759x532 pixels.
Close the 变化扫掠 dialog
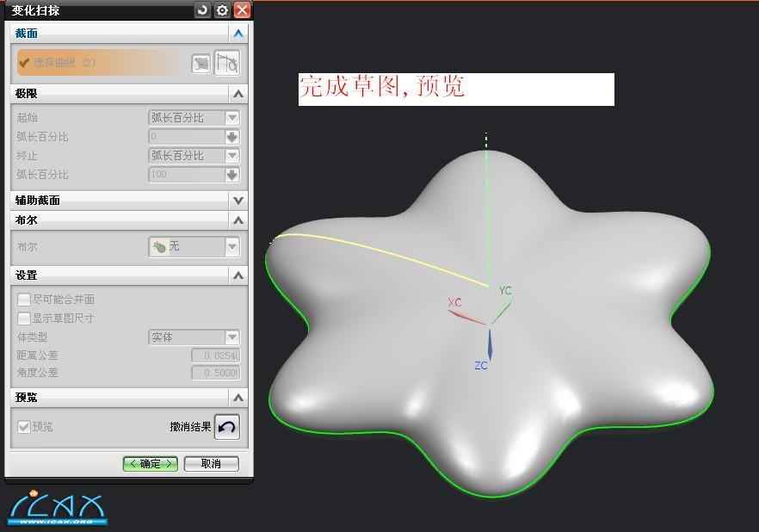coord(242,9)
